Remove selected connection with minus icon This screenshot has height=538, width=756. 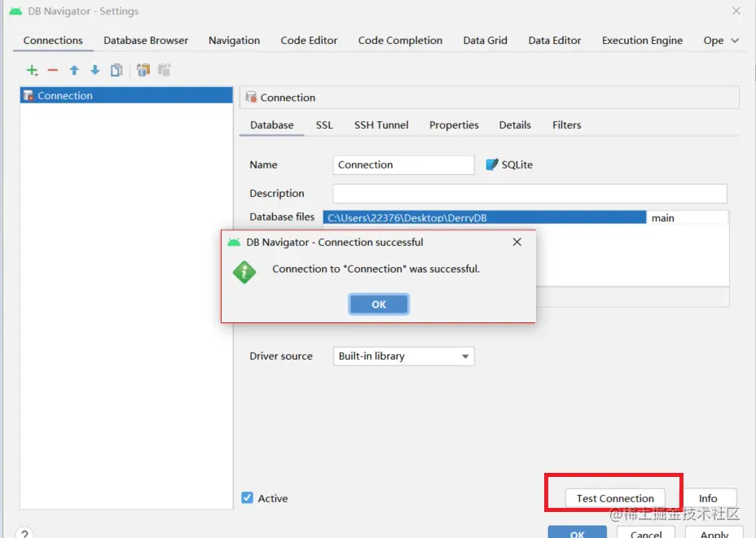[x=53, y=70]
